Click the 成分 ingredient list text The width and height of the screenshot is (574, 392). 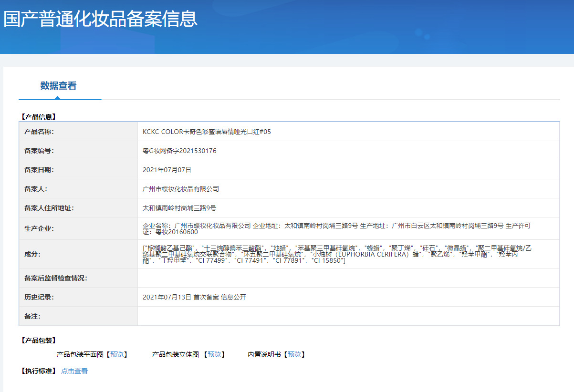336,254
